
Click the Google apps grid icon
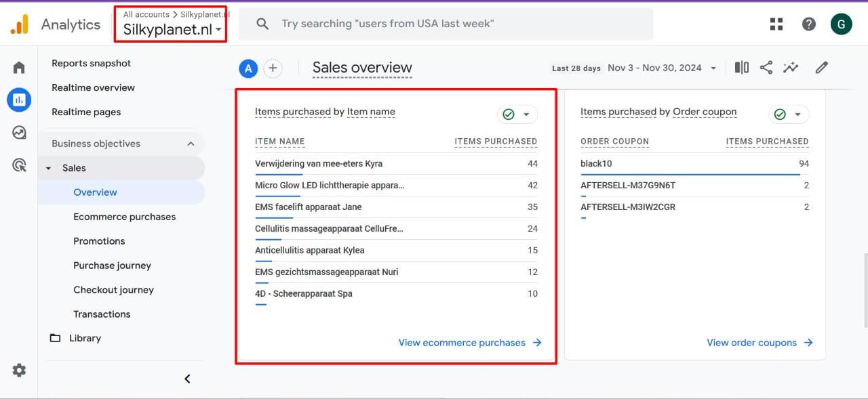pyautogui.click(x=776, y=24)
